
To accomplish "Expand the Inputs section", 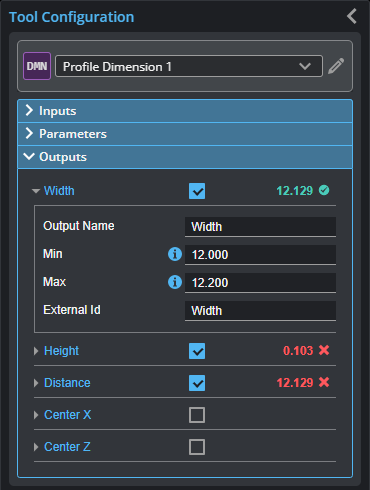I will point(185,111).
